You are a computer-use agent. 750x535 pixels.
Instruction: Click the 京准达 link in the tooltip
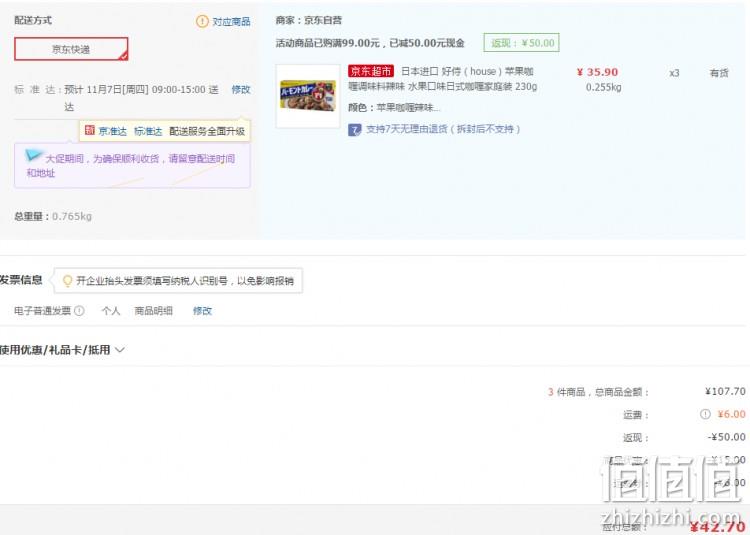[112, 131]
